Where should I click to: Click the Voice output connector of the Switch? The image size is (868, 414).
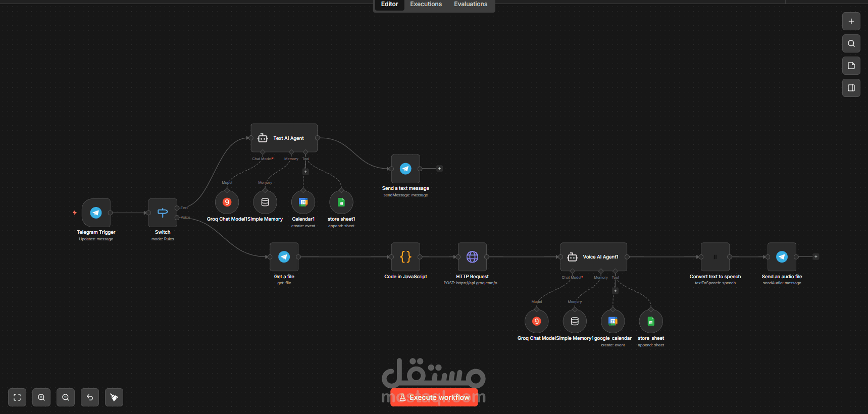(177, 218)
